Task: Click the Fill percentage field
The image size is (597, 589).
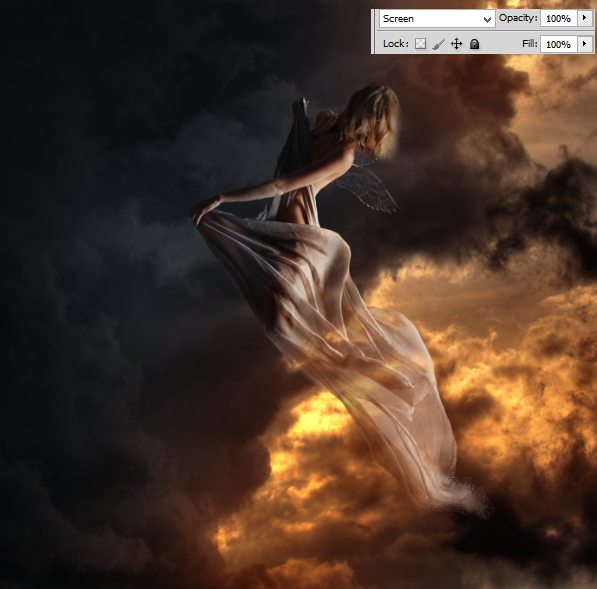Action: (558, 44)
